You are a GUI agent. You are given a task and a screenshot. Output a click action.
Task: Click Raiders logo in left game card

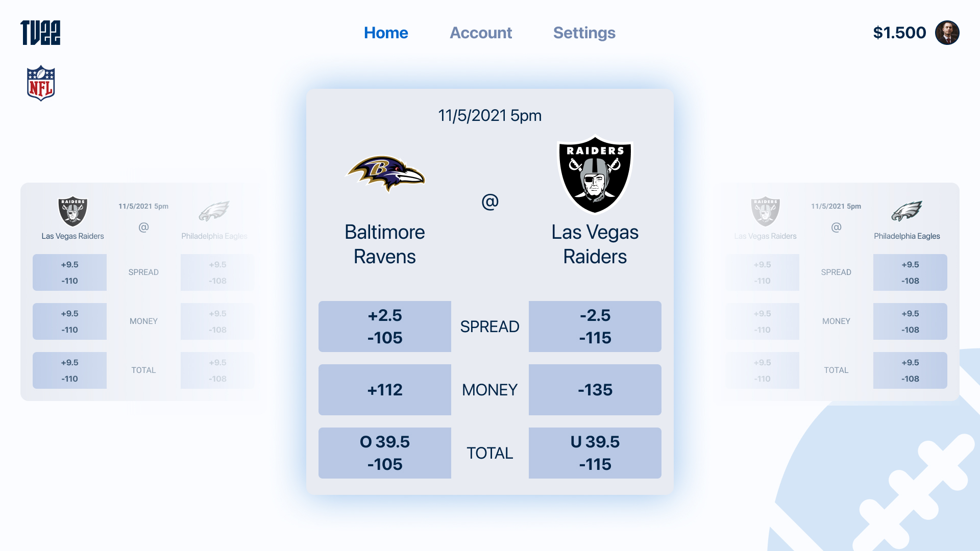tap(73, 211)
